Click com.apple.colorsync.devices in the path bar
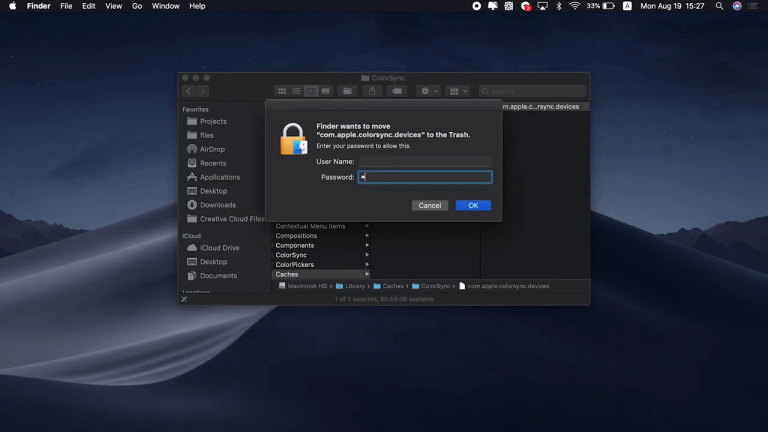768x432 pixels. coord(504,286)
